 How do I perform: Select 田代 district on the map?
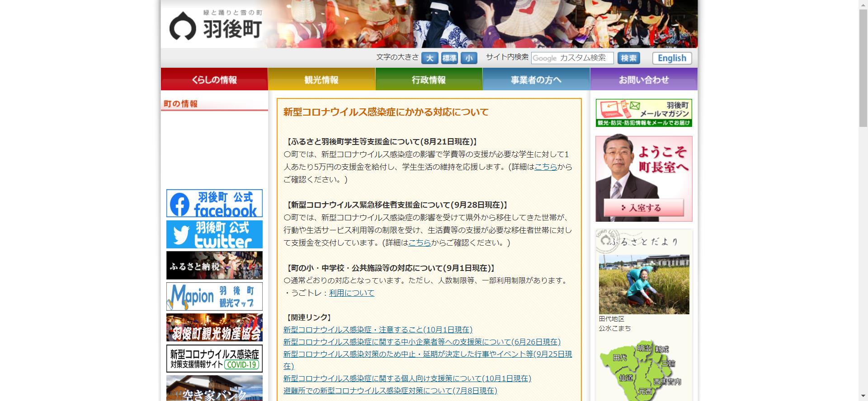[619, 358]
